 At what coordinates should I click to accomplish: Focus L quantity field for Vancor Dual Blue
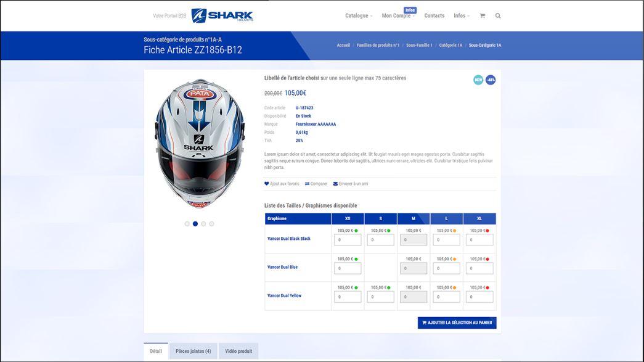coord(446,268)
